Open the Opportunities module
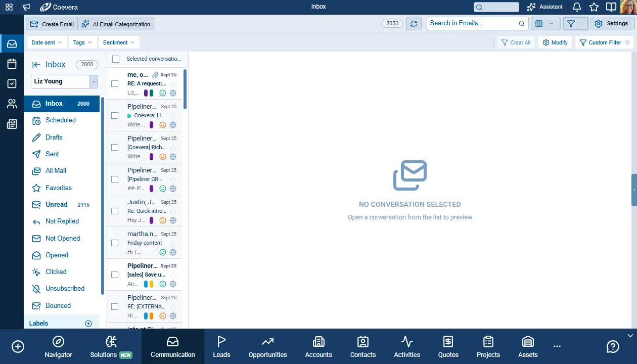637x364 pixels. pos(267,347)
